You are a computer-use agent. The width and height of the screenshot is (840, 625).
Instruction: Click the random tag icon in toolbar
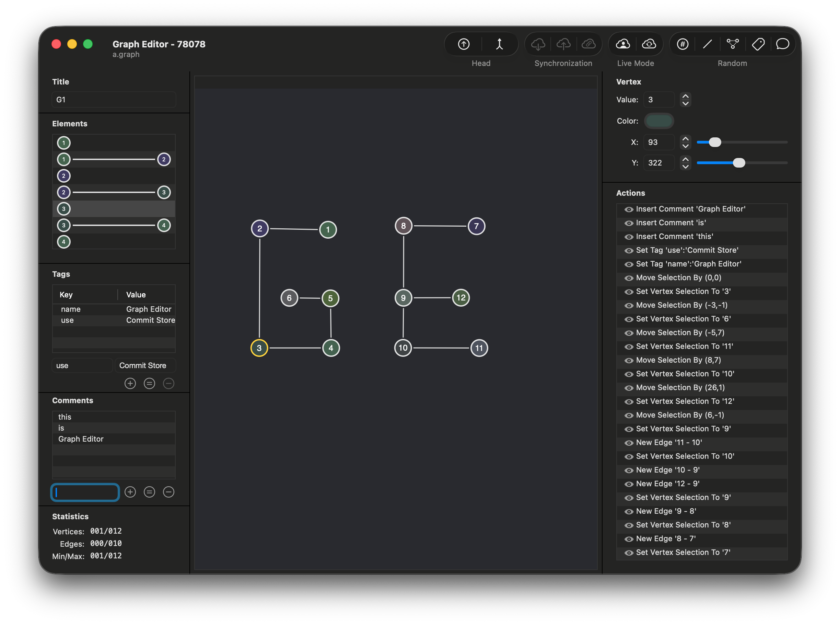point(758,44)
